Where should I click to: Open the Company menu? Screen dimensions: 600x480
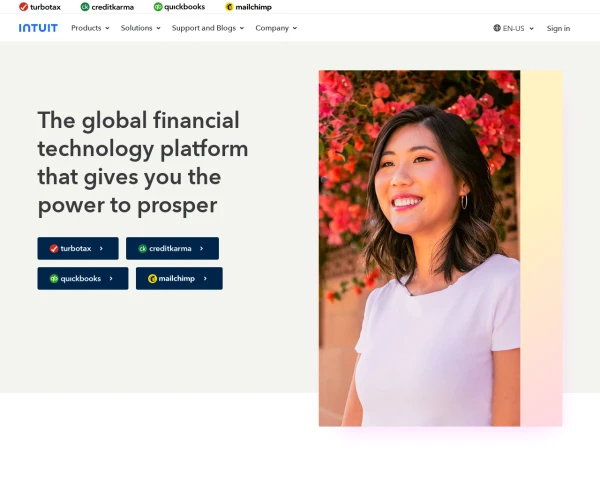[276, 28]
